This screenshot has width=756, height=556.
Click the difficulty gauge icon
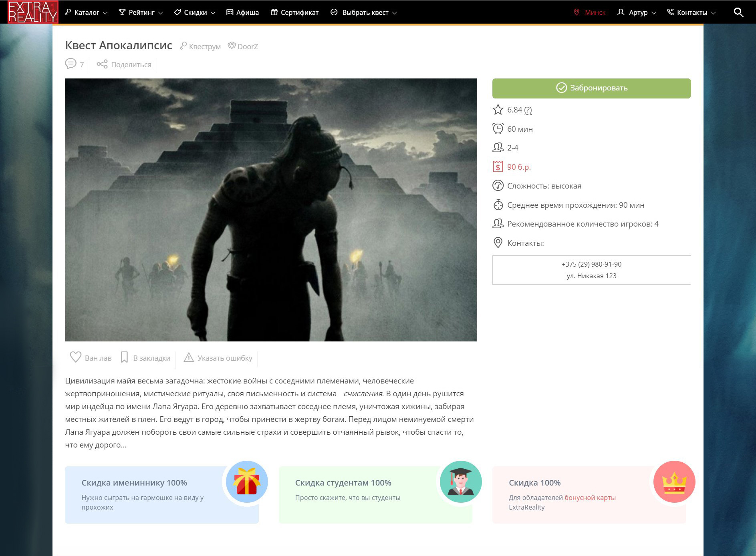(498, 186)
